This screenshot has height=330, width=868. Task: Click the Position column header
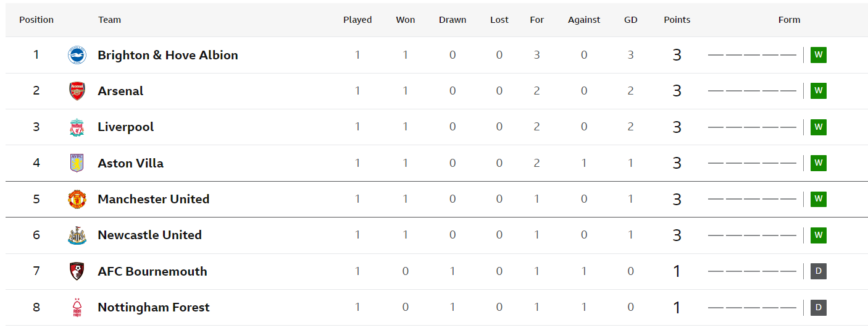click(x=36, y=20)
